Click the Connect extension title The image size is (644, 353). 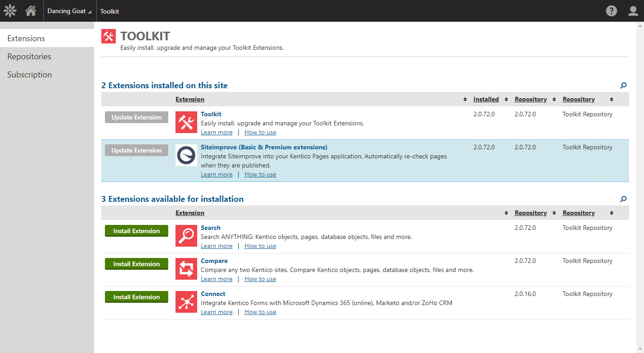(213, 294)
